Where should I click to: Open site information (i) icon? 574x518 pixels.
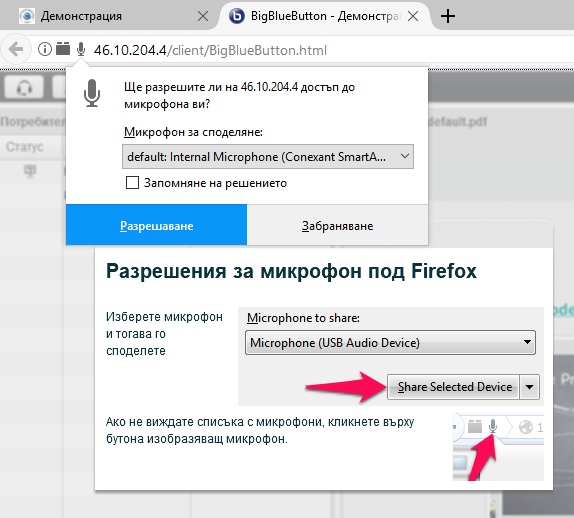pyautogui.click(x=45, y=49)
